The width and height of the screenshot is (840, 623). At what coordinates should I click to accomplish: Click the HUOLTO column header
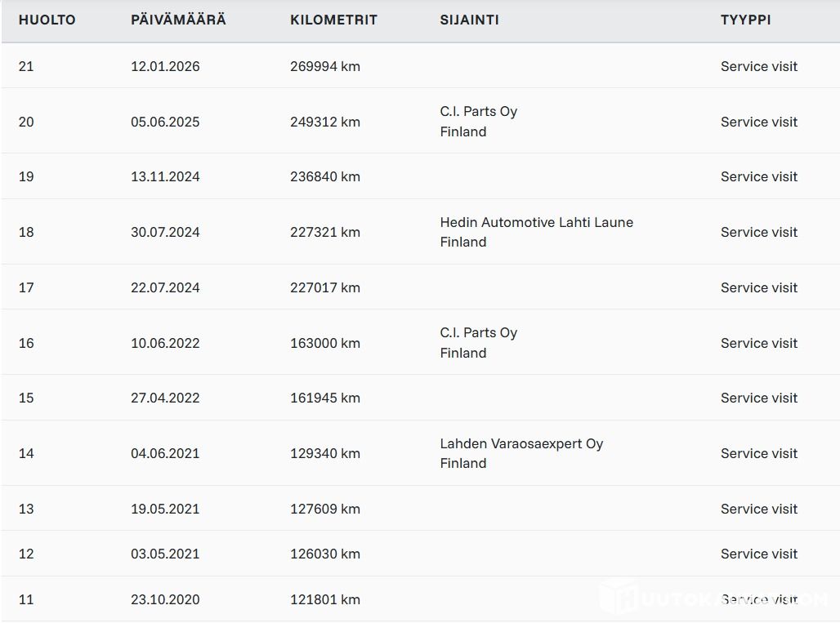pyautogui.click(x=47, y=20)
